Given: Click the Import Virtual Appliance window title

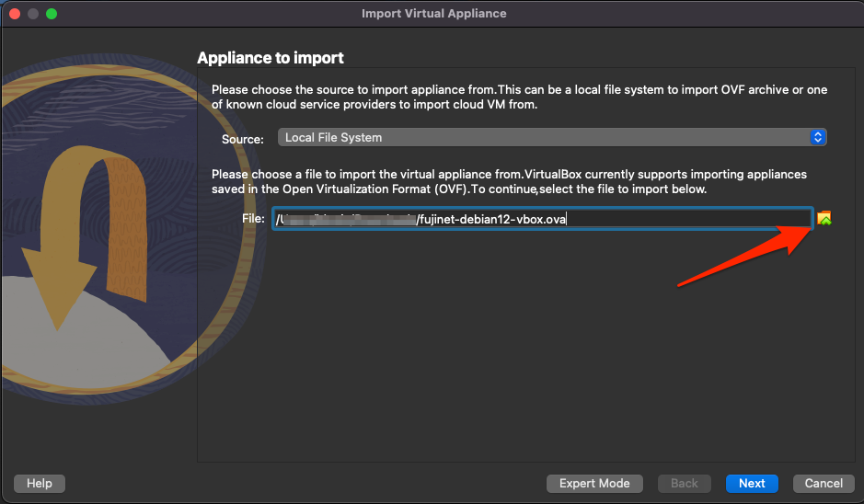Looking at the screenshot, I should coord(433,14).
